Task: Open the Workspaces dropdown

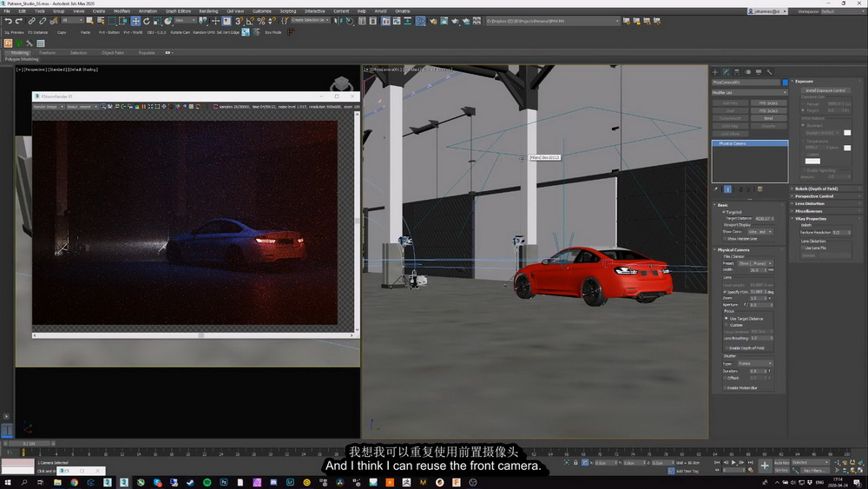Action: (841, 11)
